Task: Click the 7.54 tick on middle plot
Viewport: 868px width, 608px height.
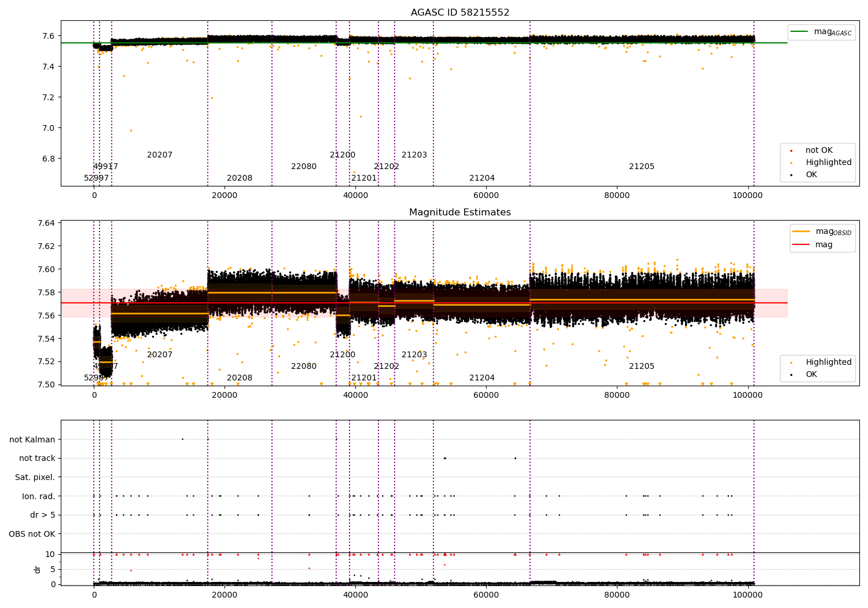Action: tap(46, 339)
